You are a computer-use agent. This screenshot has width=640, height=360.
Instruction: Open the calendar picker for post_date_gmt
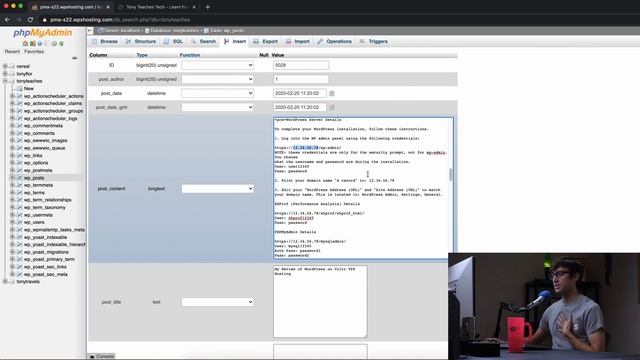click(332, 107)
